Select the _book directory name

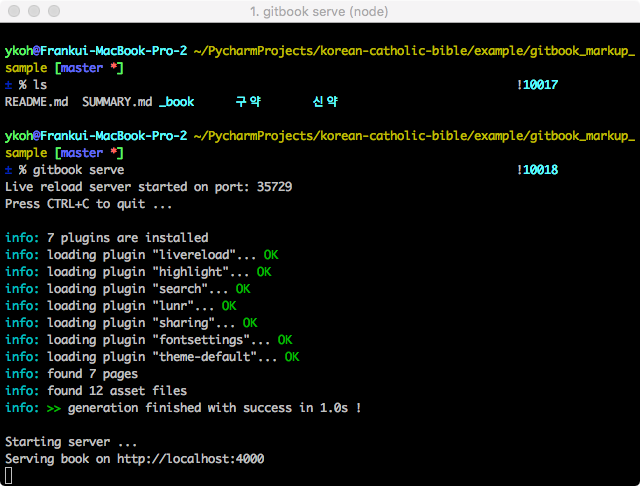coord(177,102)
